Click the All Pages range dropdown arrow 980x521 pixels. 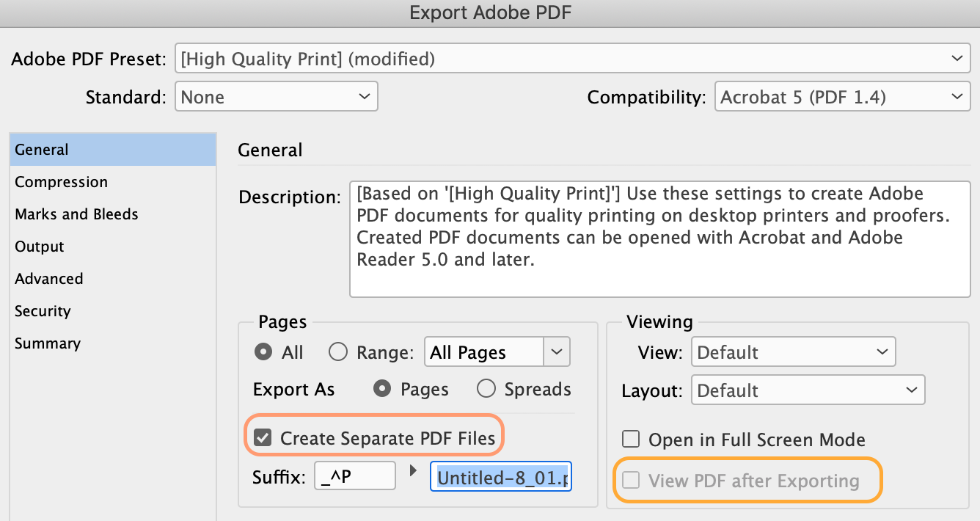pyautogui.click(x=557, y=352)
